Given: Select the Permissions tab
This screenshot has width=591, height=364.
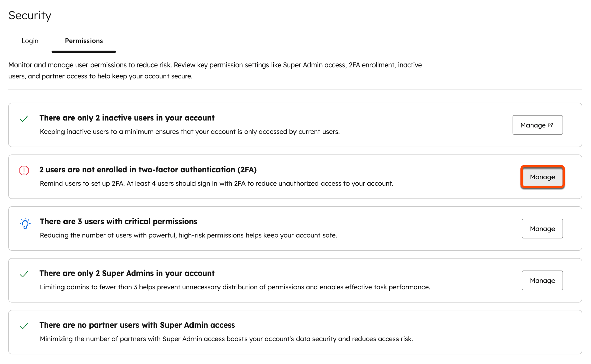Looking at the screenshot, I should point(84,41).
